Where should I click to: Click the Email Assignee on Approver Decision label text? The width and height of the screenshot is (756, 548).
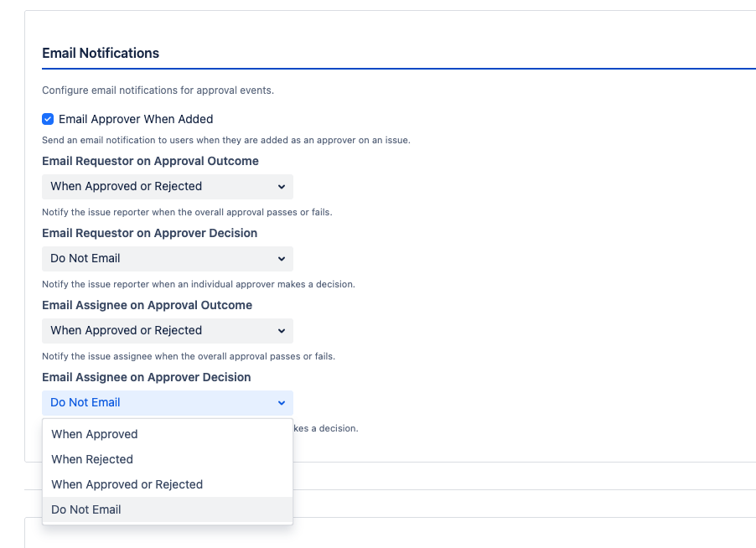pyautogui.click(x=146, y=377)
